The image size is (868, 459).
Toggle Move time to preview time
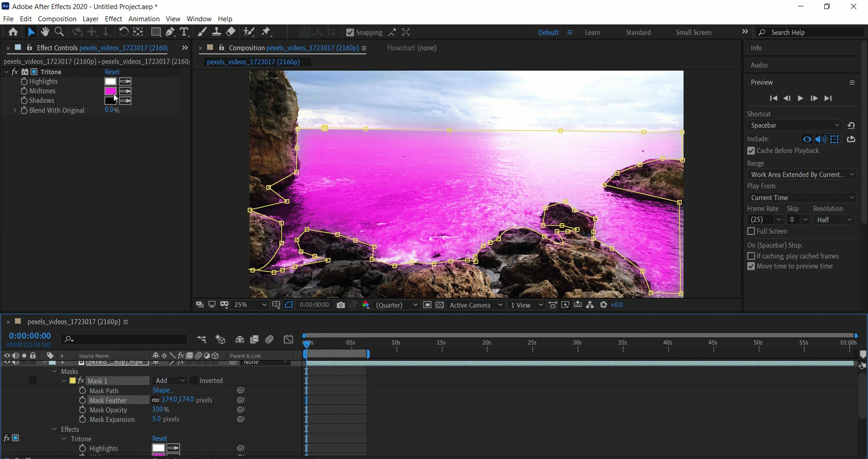[751, 267]
